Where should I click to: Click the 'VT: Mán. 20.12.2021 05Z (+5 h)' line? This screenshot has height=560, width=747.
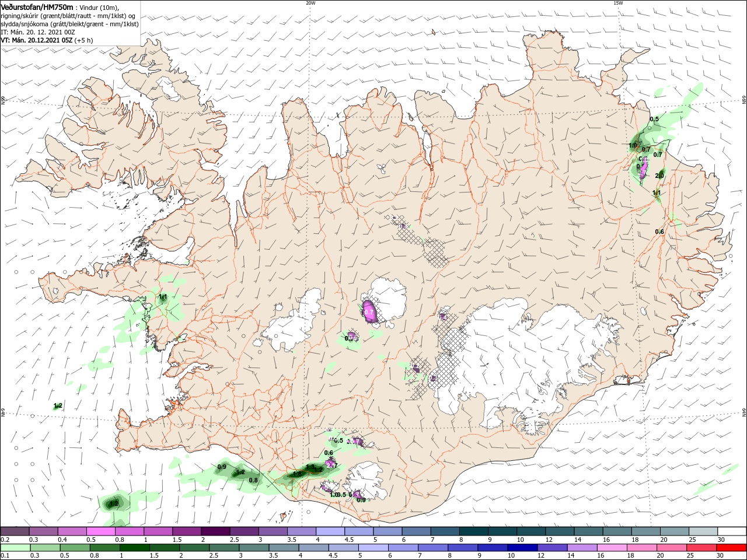click(x=47, y=40)
